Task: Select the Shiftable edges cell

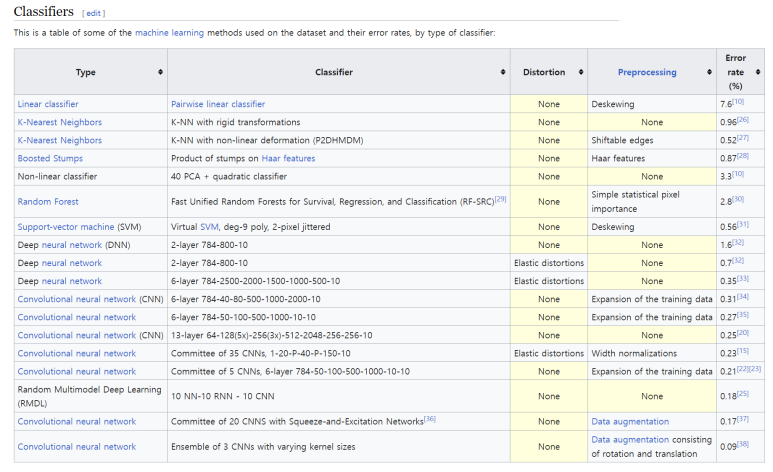Action: click(x=652, y=140)
